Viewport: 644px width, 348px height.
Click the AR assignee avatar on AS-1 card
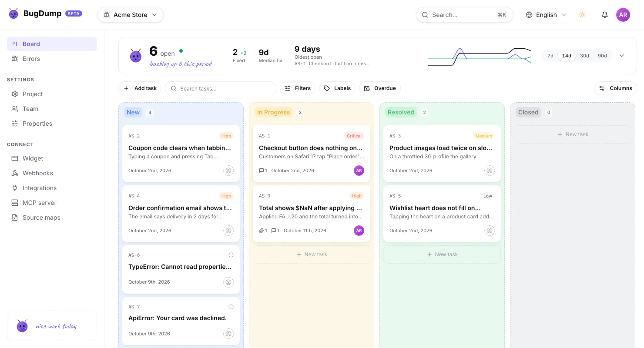pos(359,171)
